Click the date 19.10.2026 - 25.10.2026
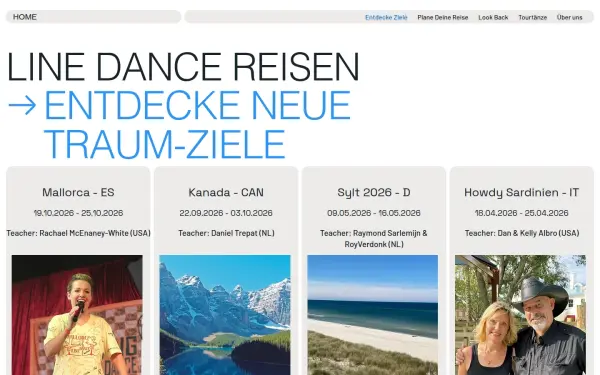The height and width of the screenshot is (375, 600). point(78,213)
